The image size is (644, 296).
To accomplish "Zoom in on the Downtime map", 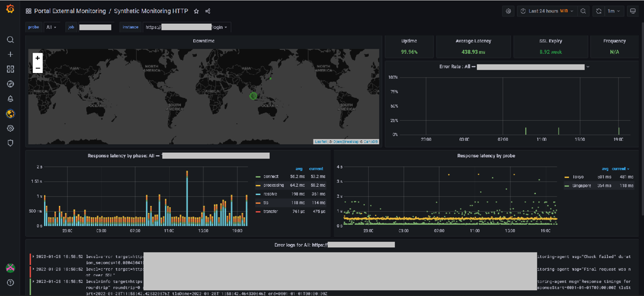I will tap(37, 58).
